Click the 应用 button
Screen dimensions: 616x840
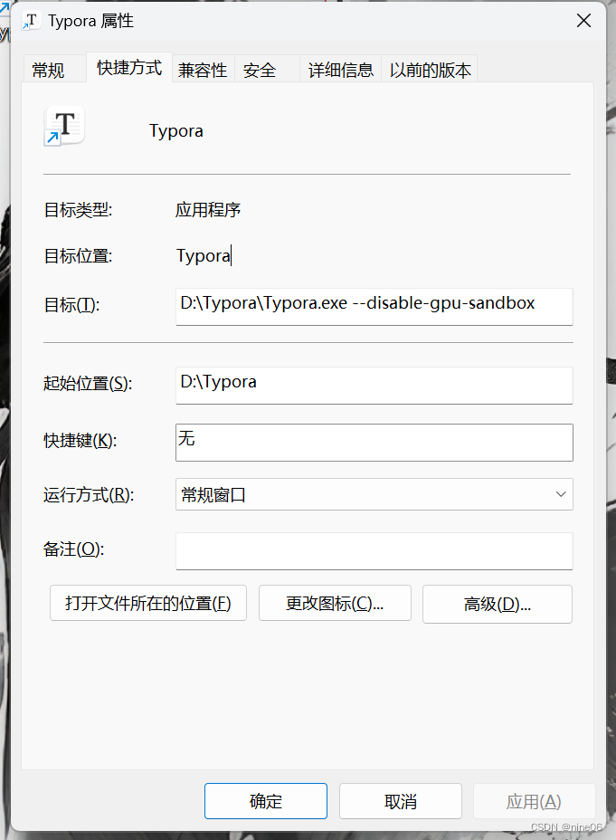pos(534,801)
